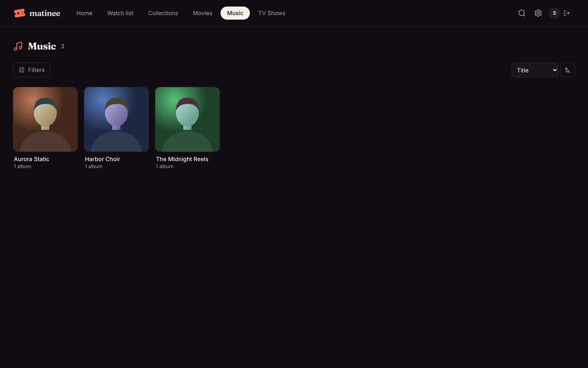Switch to TV Shows tab

coord(272,13)
